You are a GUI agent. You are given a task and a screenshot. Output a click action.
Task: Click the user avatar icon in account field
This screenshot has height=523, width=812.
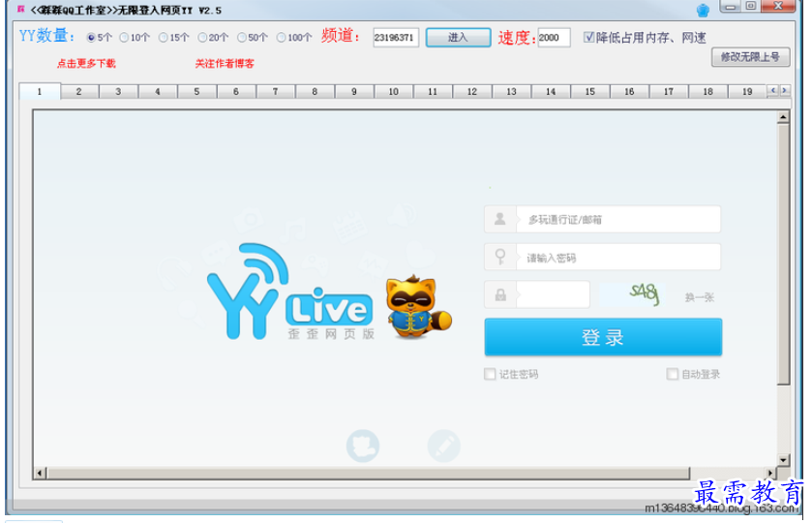[x=500, y=219]
